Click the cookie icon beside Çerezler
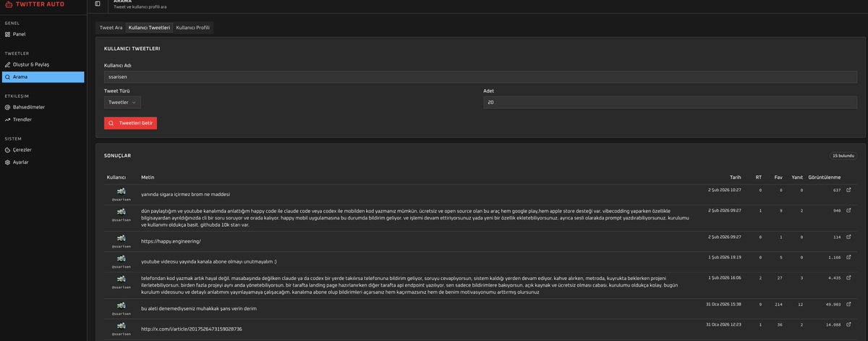The height and width of the screenshot is (341, 868). pyautogui.click(x=7, y=150)
